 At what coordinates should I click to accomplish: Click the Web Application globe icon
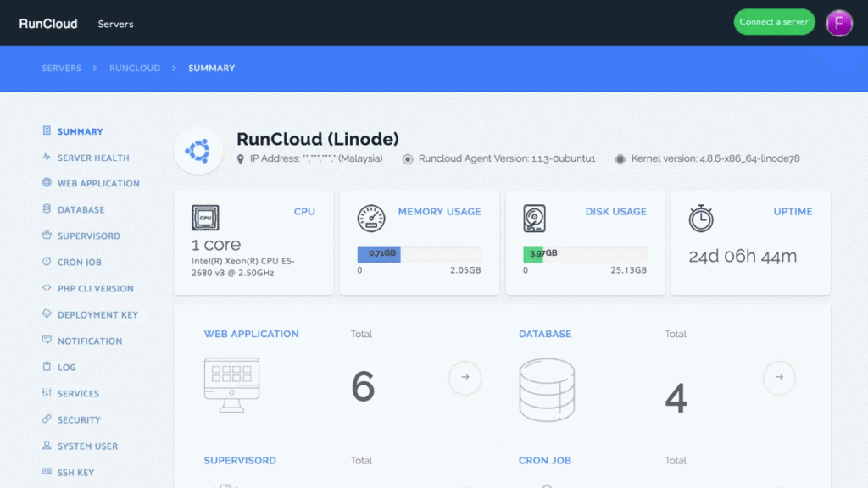[x=47, y=183]
